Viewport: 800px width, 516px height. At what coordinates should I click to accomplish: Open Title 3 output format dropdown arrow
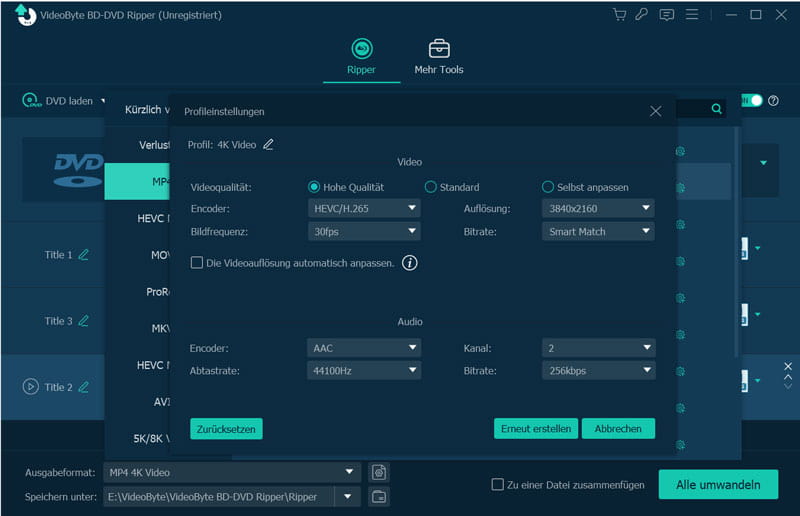pyautogui.click(x=758, y=314)
